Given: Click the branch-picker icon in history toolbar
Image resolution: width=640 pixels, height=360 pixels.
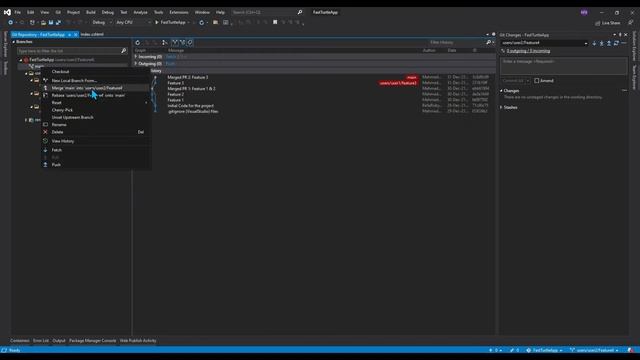Looking at the screenshot, I should [x=164, y=42].
